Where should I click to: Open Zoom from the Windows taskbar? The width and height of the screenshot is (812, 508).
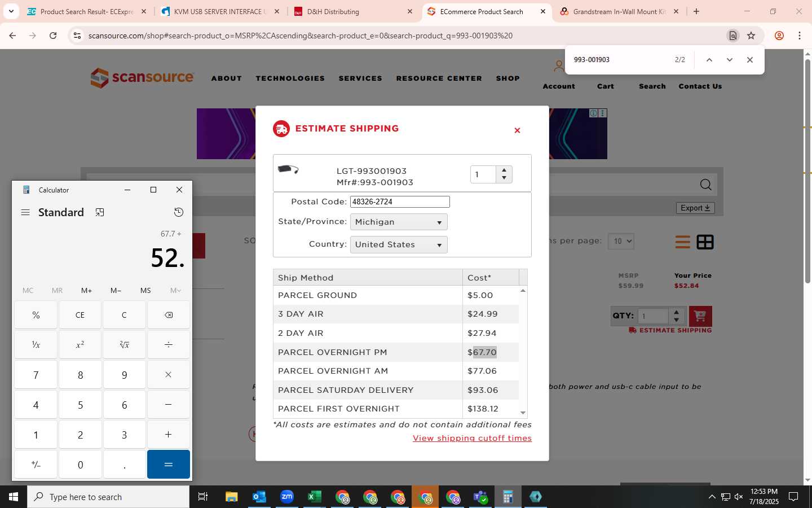point(287,497)
